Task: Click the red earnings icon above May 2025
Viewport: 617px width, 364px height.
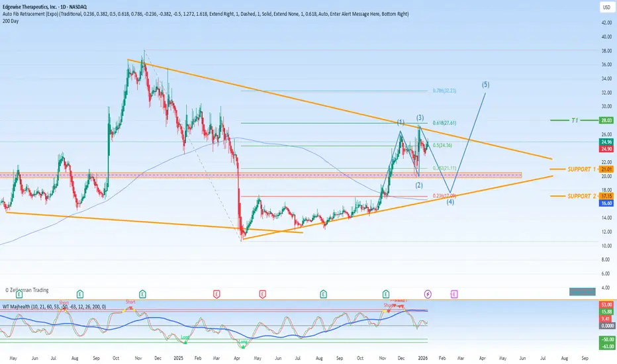Action: click(x=262, y=294)
